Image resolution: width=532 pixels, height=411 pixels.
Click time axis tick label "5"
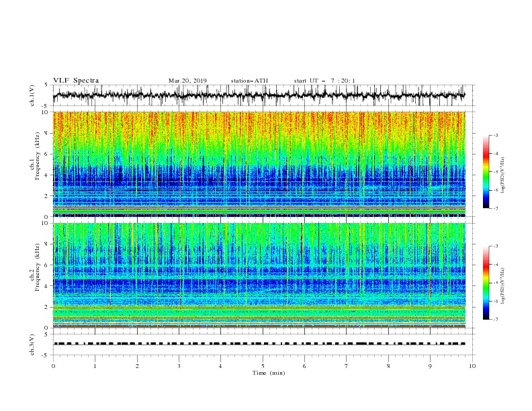(x=263, y=366)
